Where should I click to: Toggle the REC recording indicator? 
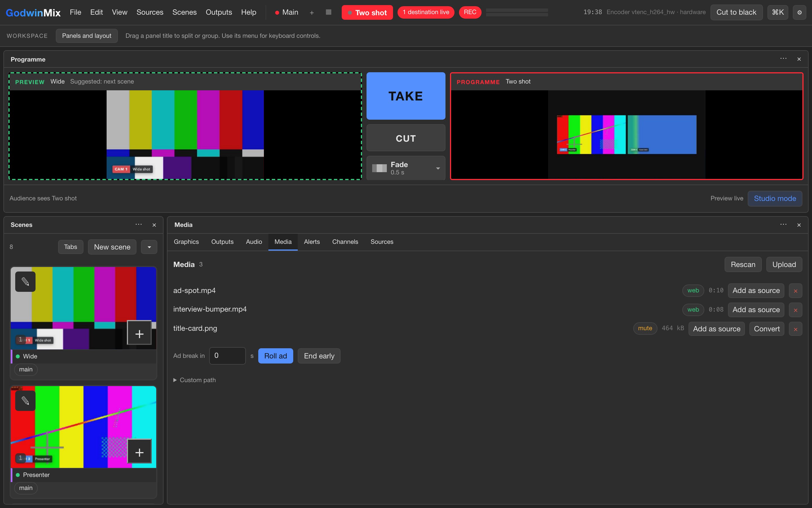click(470, 12)
